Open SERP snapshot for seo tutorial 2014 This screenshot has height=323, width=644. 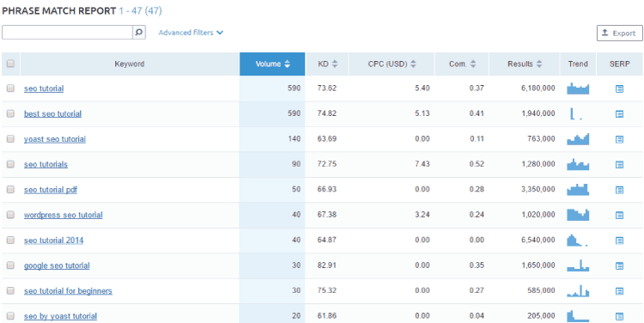[619, 241]
